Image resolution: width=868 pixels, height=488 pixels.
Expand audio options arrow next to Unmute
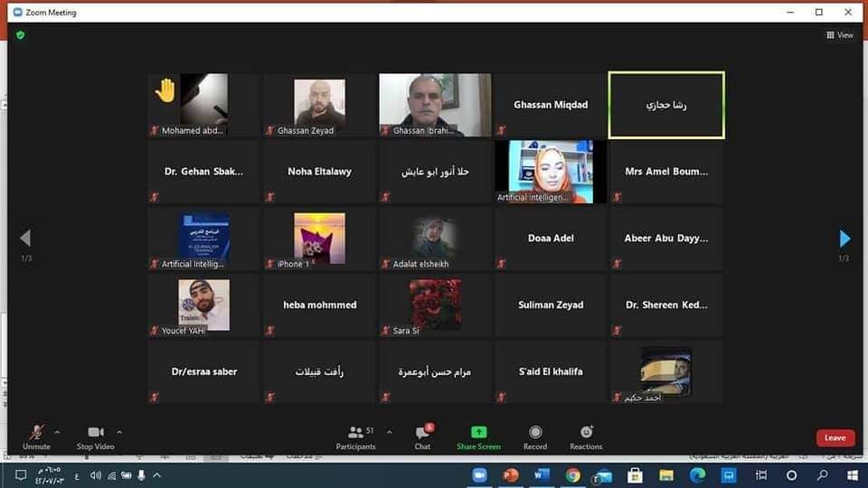click(x=58, y=432)
